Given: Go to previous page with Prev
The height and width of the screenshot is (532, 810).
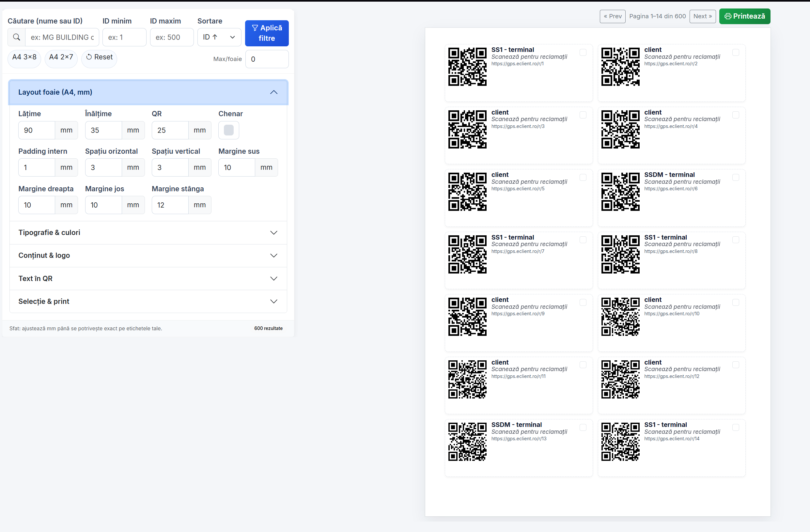Looking at the screenshot, I should [x=613, y=16].
